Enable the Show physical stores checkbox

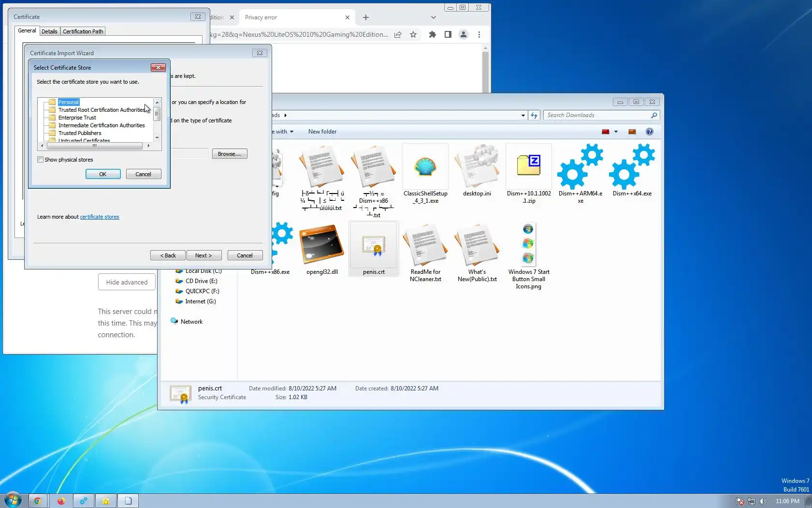tap(41, 160)
